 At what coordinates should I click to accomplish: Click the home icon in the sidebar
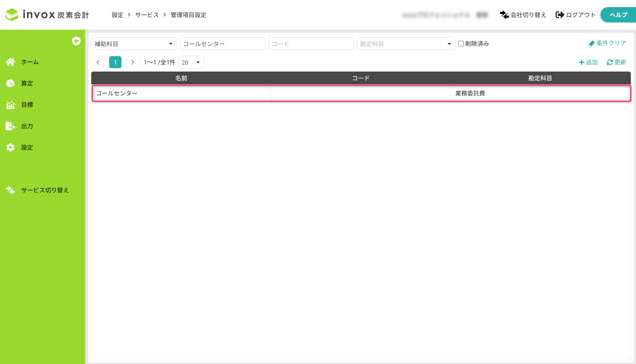tap(11, 62)
